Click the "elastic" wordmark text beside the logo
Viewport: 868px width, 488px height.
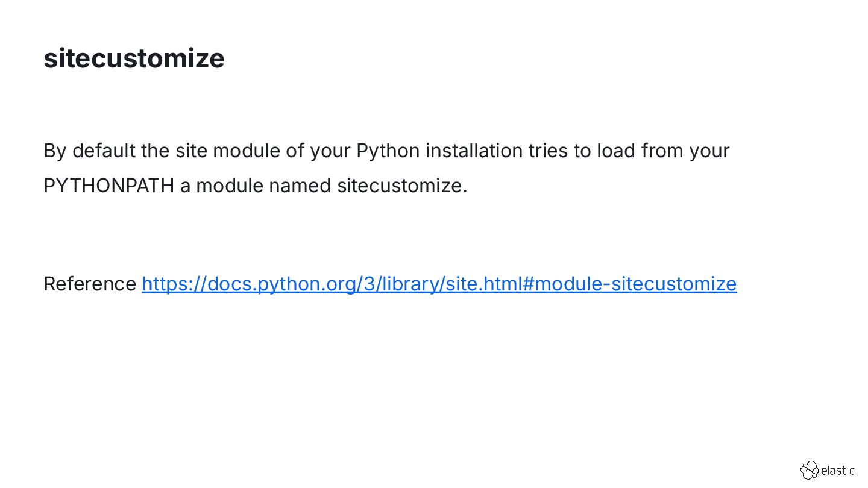click(x=838, y=471)
